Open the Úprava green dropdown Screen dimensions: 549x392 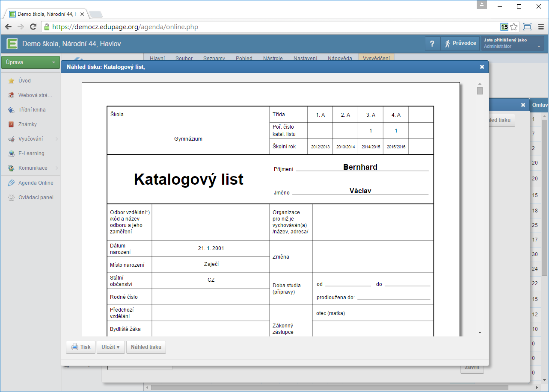tap(30, 62)
